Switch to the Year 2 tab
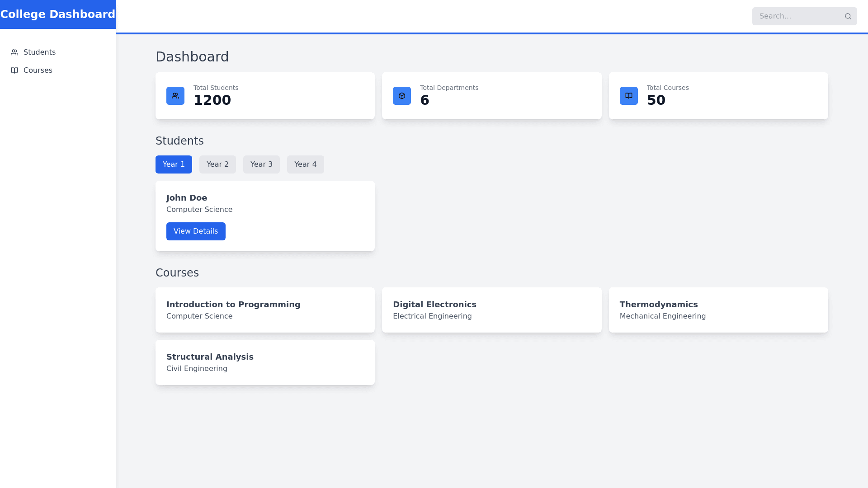This screenshot has height=488, width=868. click(x=217, y=164)
